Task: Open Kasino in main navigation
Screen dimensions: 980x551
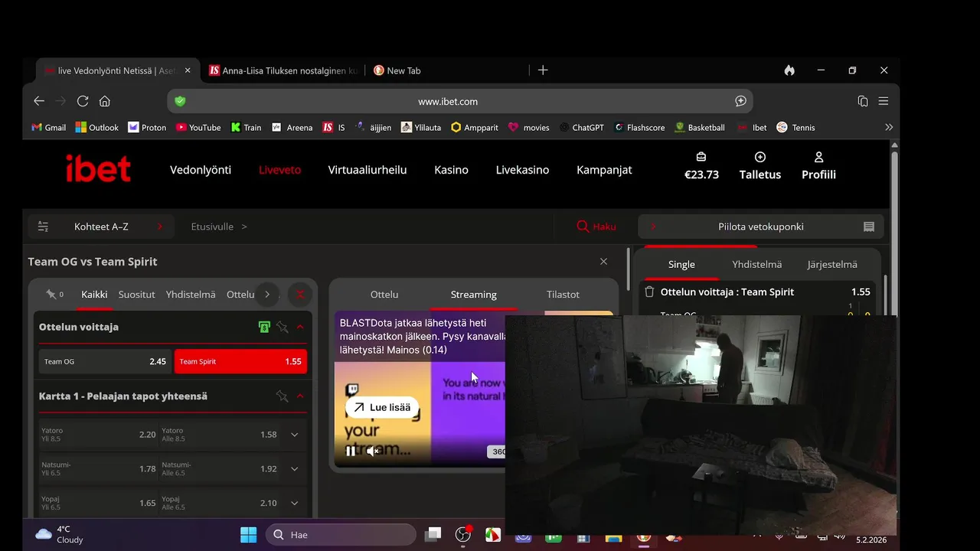Action: (451, 170)
